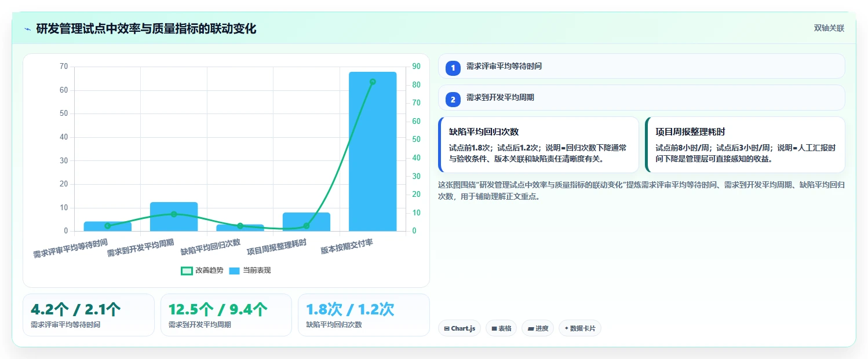Click x-axis label 版本按期交付率

[347, 246]
